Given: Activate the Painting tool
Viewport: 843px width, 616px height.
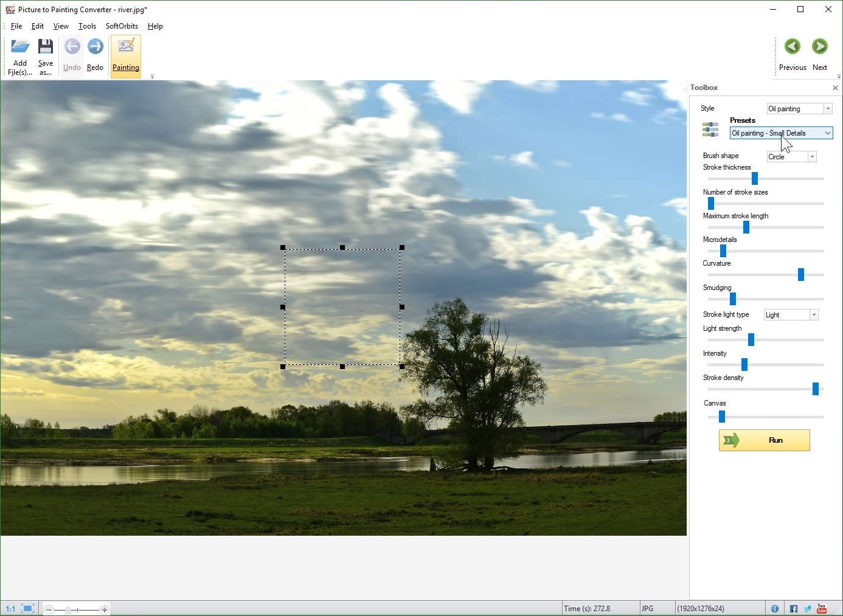Looking at the screenshot, I should click(x=126, y=56).
